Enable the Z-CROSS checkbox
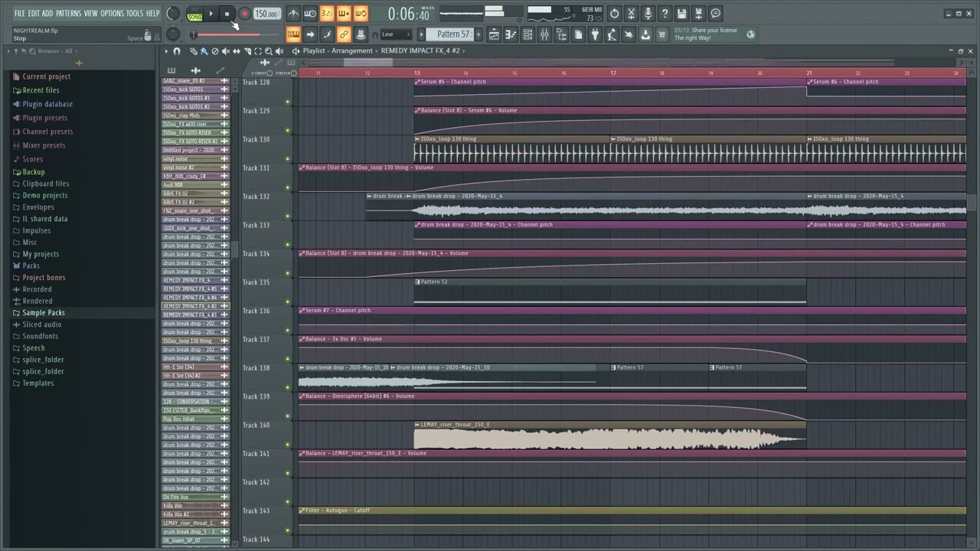This screenshot has width=980, height=551. [x=270, y=73]
